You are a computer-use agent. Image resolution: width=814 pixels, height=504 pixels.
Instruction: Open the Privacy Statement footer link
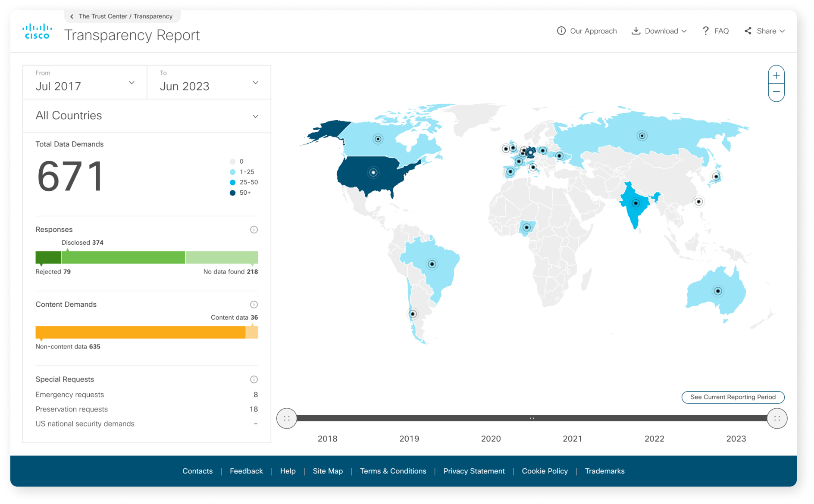(473, 471)
